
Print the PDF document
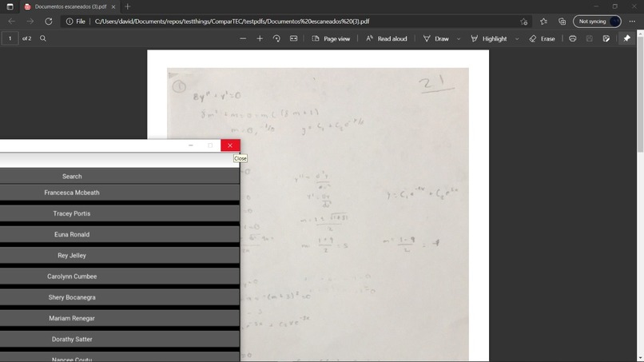(x=573, y=38)
